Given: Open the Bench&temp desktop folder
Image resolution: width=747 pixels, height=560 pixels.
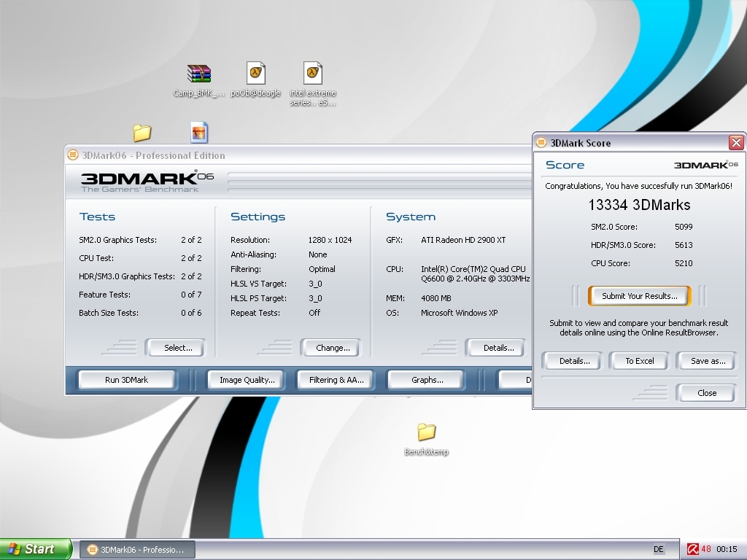Looking at the screenshot, I should [x=426, y=432].
